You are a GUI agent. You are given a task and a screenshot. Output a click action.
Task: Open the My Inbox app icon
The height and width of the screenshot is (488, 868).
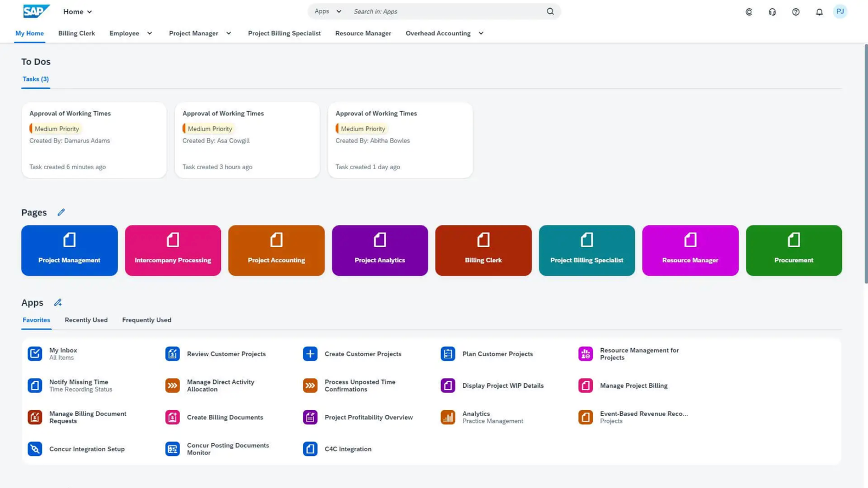pyautogui.click(x=35, y=354)
